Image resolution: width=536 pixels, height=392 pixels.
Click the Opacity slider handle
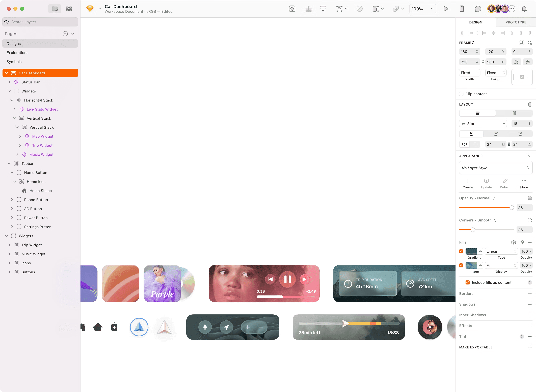512,208
